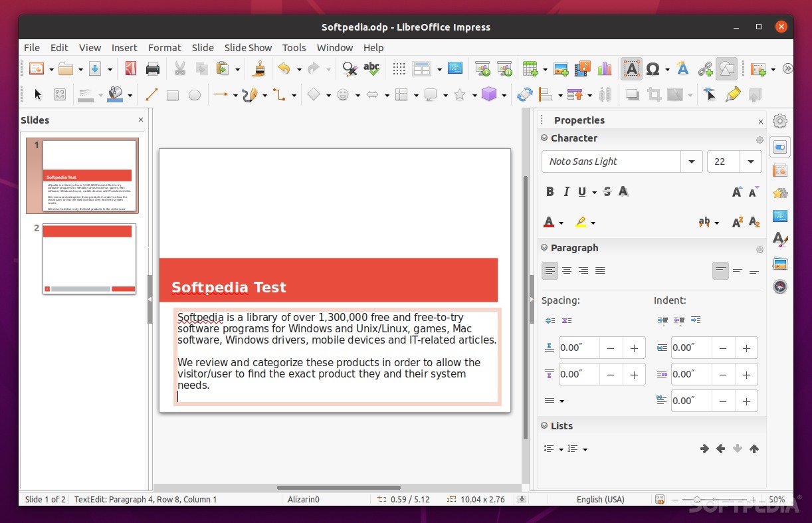Open font size dropdown
Viewport: 812px width, 523px height.
[x=752, y=161]
